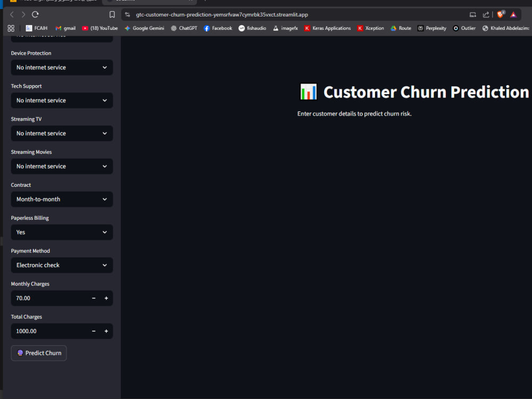532x399 pixels.
Task: Open the Route bookmark
Action: pyautogui.click(x=401, y=28)
